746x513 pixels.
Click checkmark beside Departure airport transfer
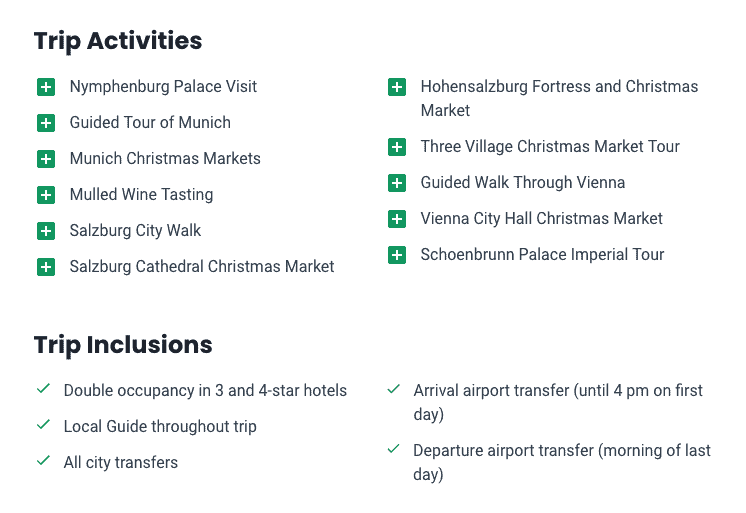393,449
